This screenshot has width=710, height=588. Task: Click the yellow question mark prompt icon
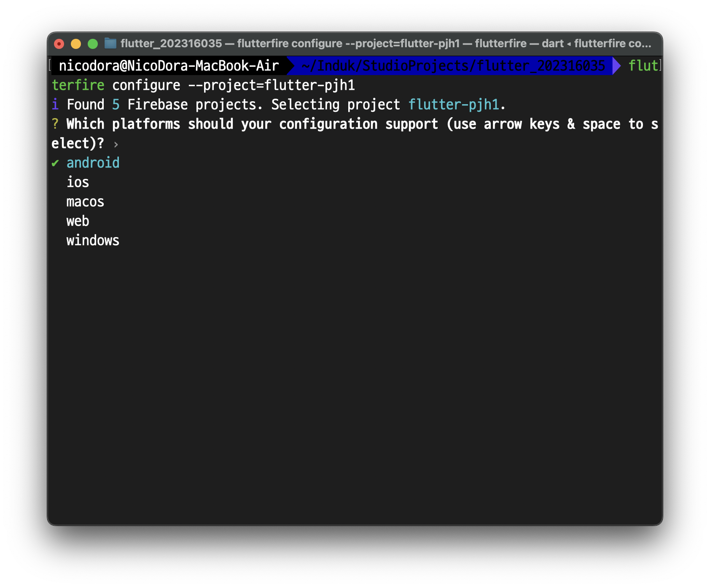point(55,124)
